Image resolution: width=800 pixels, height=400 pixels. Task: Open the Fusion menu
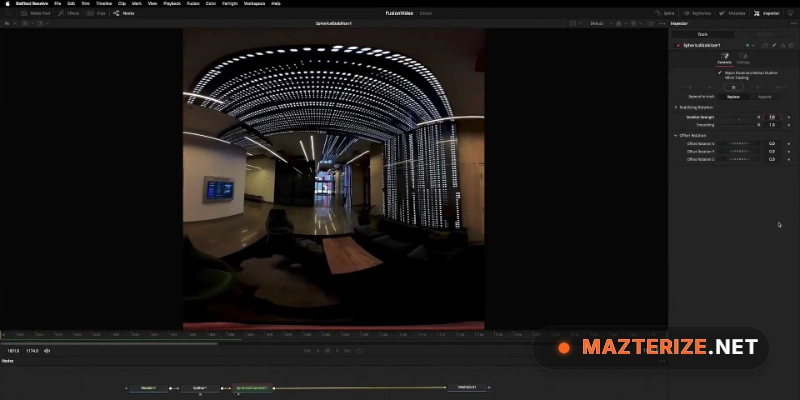coord(193,3)
